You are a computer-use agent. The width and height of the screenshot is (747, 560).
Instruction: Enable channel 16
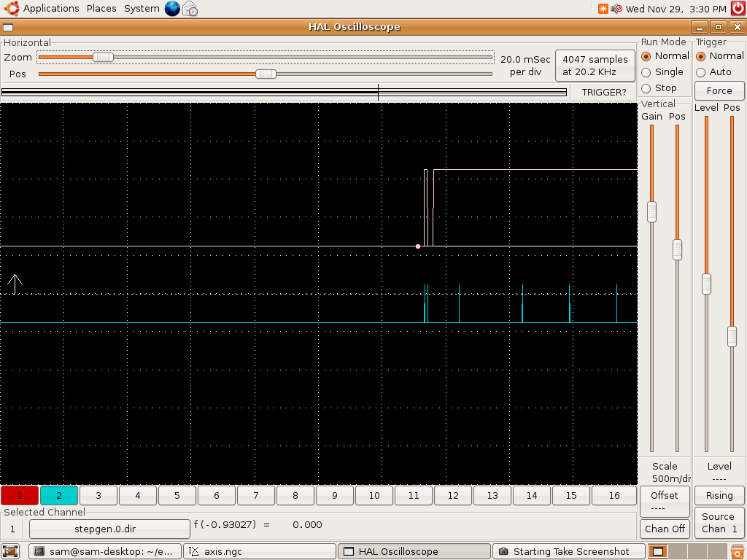click(614, 495)
